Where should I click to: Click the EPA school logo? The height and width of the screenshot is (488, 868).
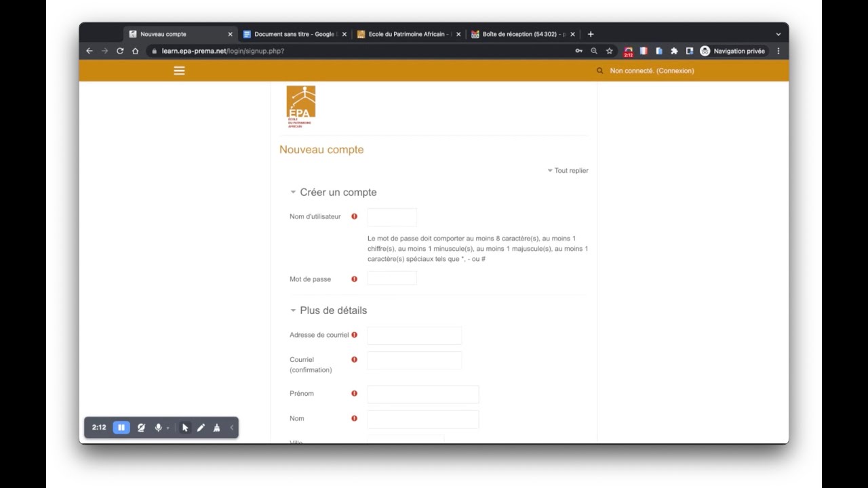[x=300, y=106]
